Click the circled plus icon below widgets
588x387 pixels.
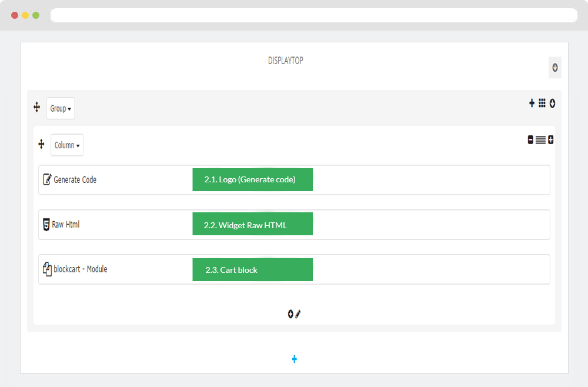(290, 314)
